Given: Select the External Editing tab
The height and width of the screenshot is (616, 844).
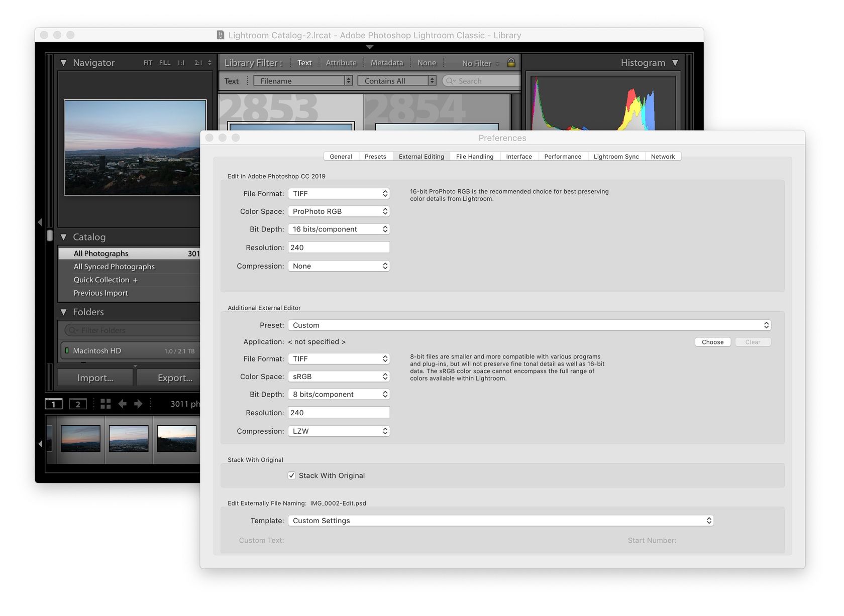Looking at the screenshot, I should (421, 157).
